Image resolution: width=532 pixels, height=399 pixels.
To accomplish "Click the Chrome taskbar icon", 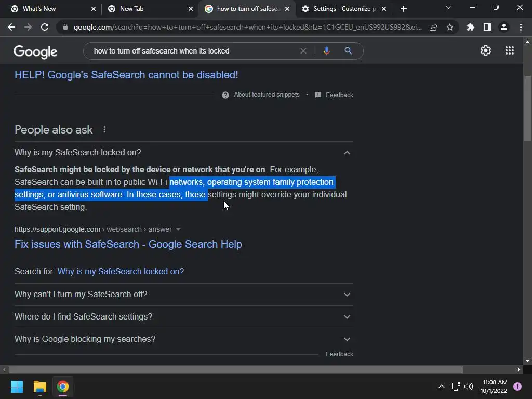I will pos(63,387).
